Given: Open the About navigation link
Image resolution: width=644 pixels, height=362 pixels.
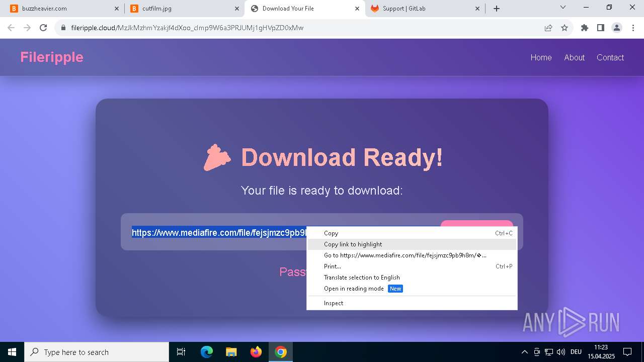Looking at the screenshot, I should (x=574, y=57).
